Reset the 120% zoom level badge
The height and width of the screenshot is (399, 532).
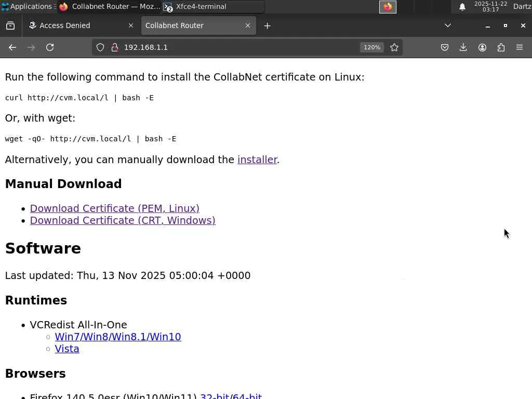(372, 47)
